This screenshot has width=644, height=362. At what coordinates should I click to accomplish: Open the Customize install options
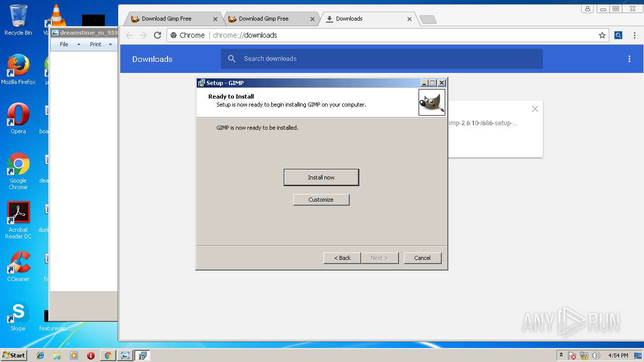[x=321, y=200]
